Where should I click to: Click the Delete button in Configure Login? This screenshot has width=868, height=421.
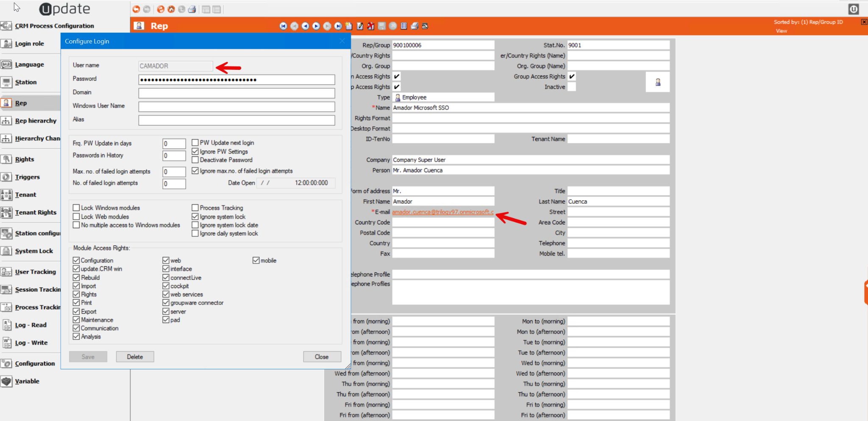coord(135,357)
